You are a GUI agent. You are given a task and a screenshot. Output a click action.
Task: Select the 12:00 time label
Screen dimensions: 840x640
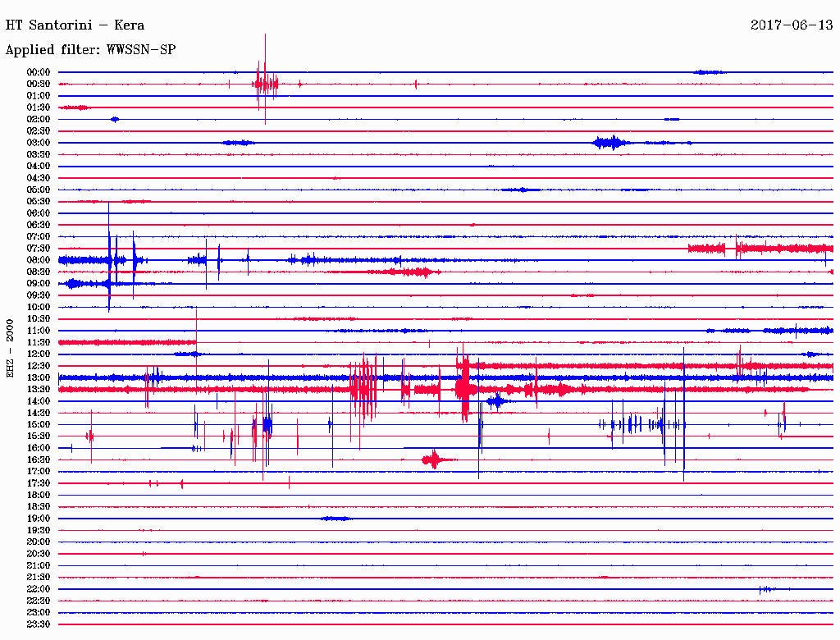[x=39, y=354]
